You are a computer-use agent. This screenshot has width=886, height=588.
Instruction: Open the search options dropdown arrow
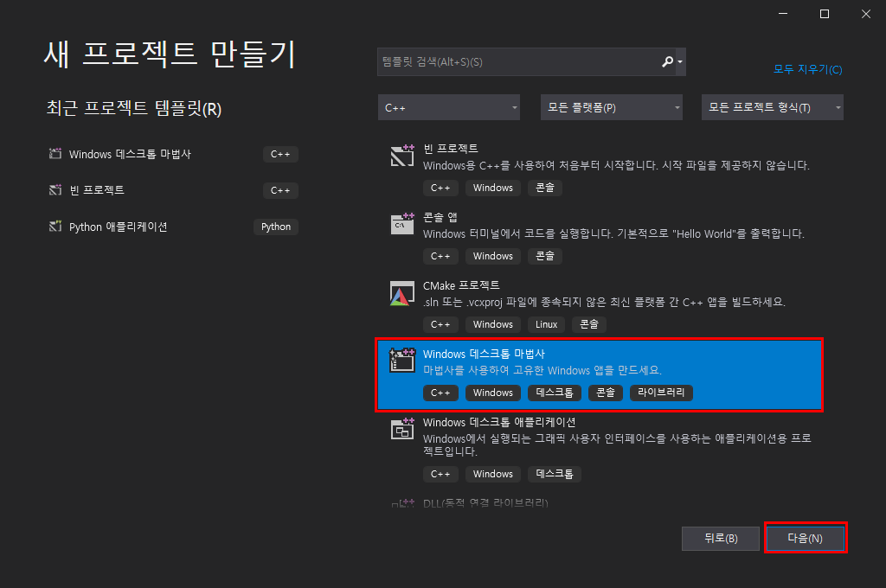(x=680, y=62)
